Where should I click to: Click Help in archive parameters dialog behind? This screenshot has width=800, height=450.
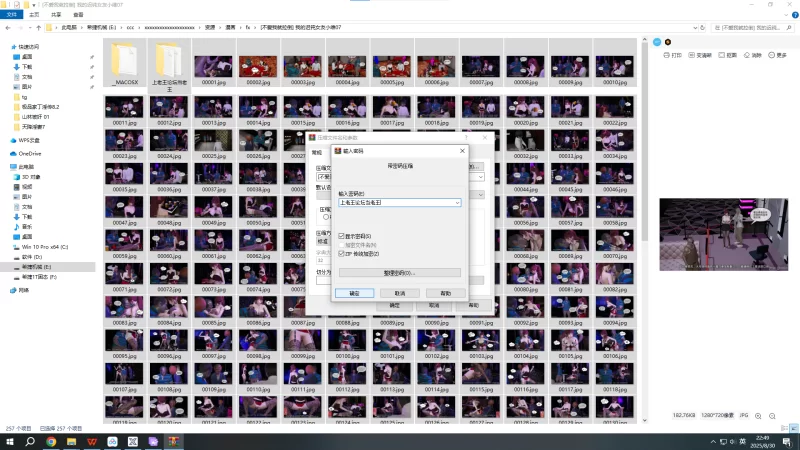tap(474, 305)
